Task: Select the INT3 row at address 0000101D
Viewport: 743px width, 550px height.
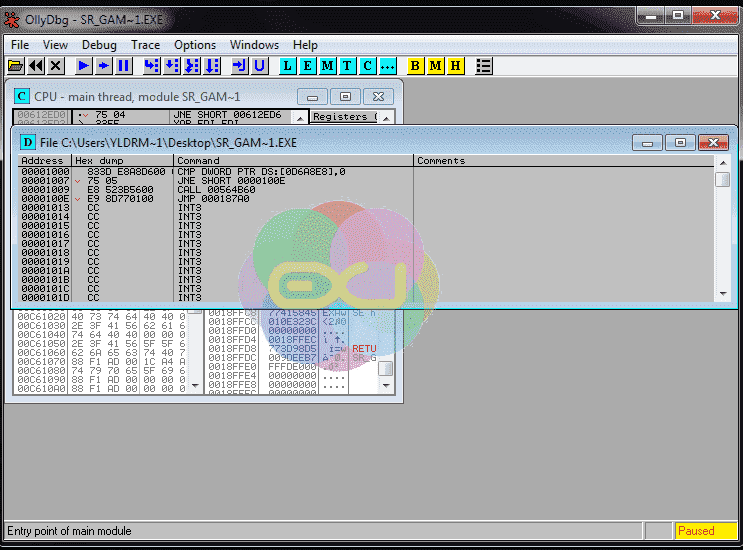Action: [366, 298]
